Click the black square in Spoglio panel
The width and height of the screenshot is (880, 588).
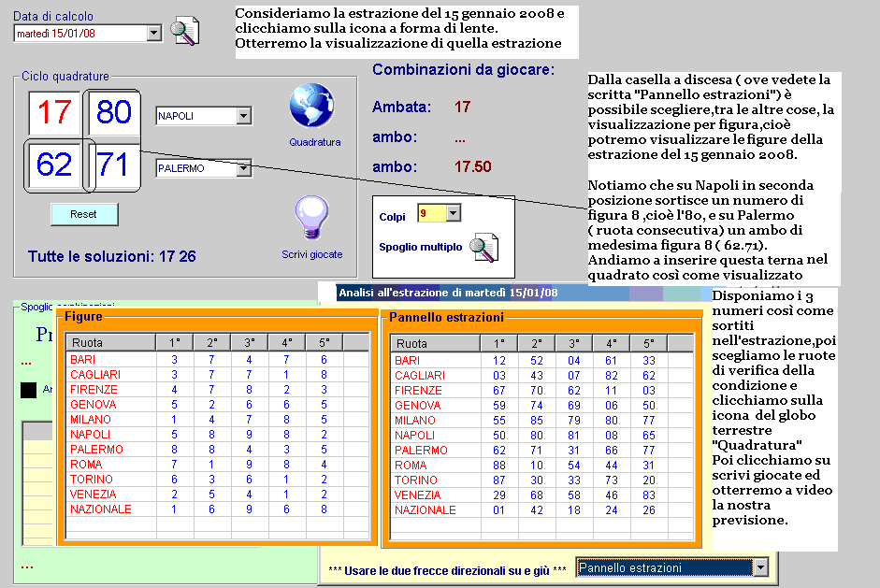pos(29,390)
